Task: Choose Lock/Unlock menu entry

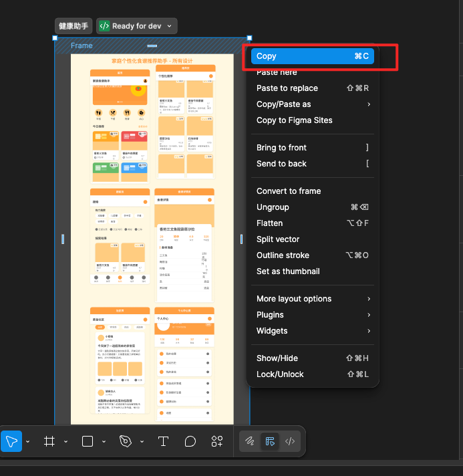Action: tap(313, 374)
